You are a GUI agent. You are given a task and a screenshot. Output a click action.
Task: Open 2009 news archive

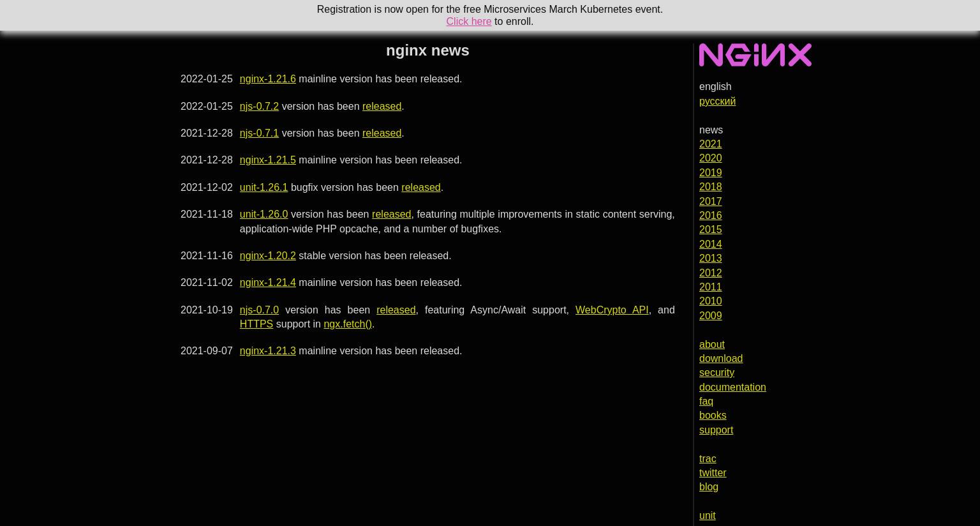[710, 315]
